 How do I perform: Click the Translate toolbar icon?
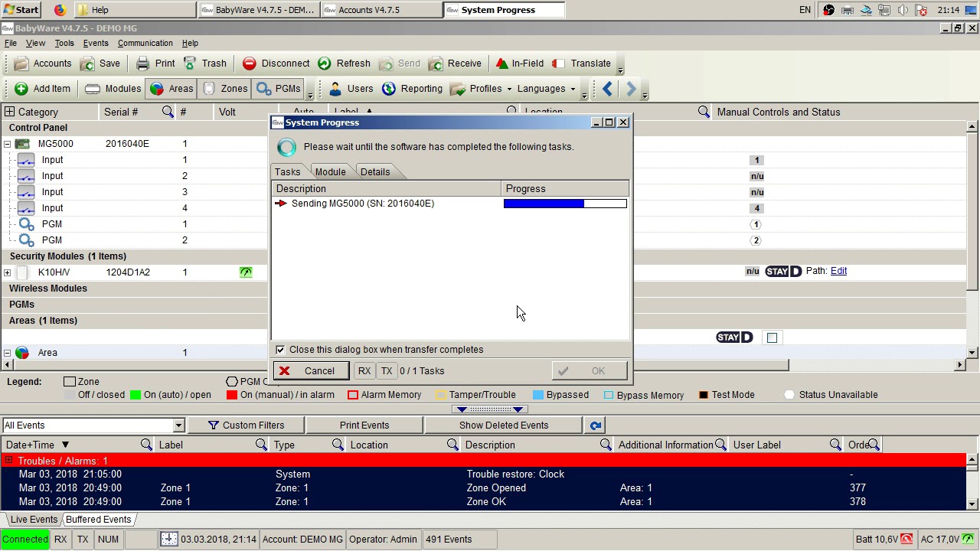(x=559, y=64)
